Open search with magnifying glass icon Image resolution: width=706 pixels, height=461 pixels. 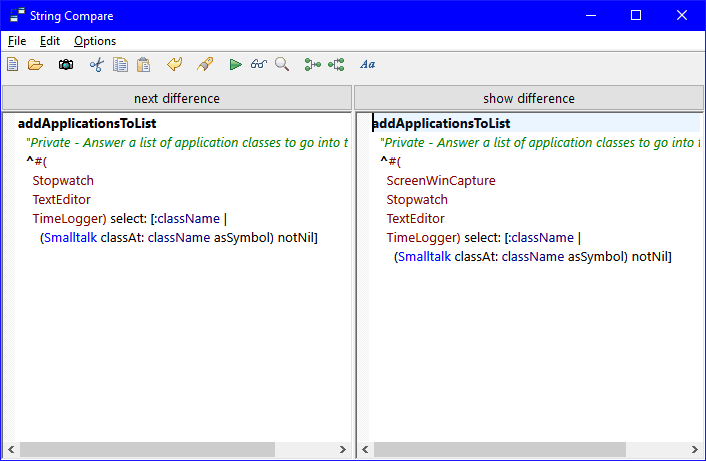(282, 65)
